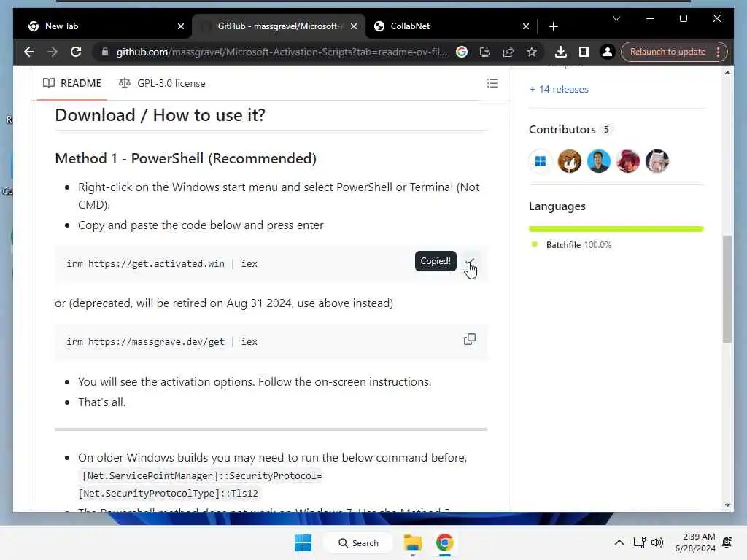Open the man-photo contributor avatar
747x560 pixels.
coord(598,161)
